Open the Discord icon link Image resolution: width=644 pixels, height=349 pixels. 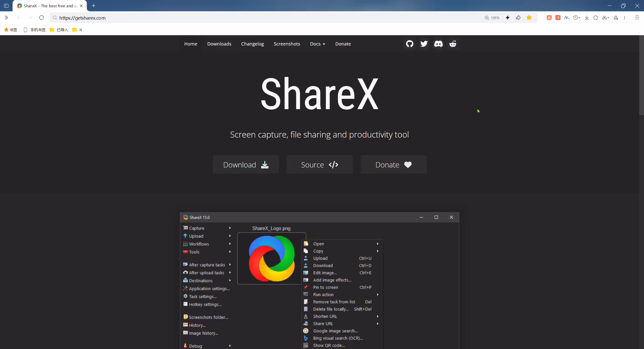[x=438, y=44]
